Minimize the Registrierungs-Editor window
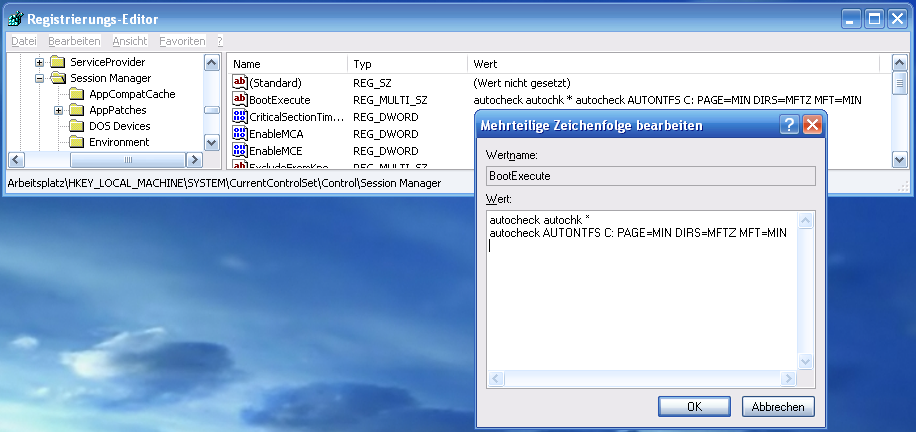Screen dimensions: 916x432 [x=852, y=19]
